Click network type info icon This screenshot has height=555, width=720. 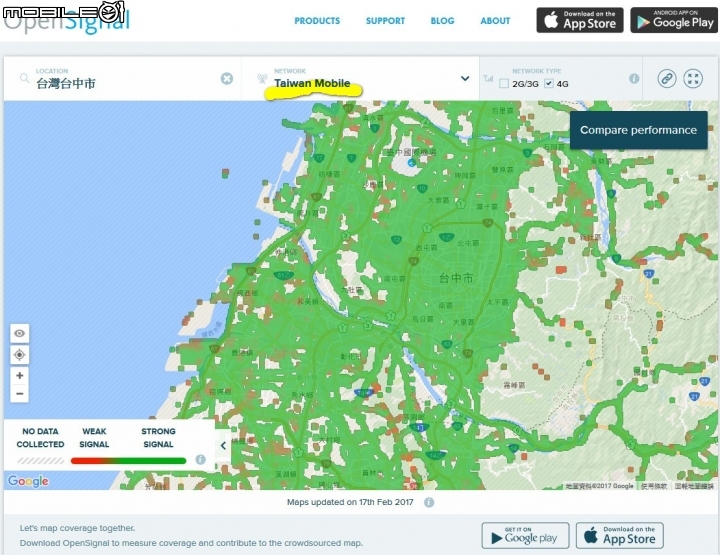[x=634, y=78]
